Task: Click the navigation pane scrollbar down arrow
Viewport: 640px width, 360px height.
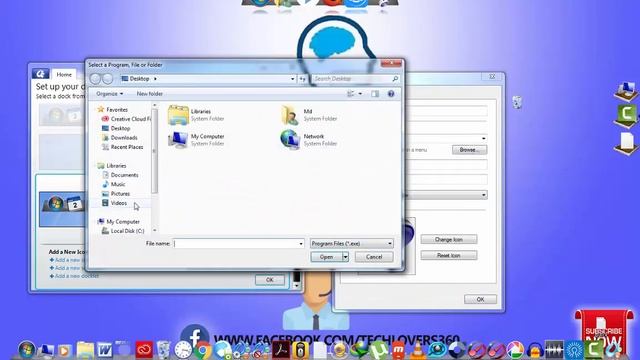Action: click(154, 231)
